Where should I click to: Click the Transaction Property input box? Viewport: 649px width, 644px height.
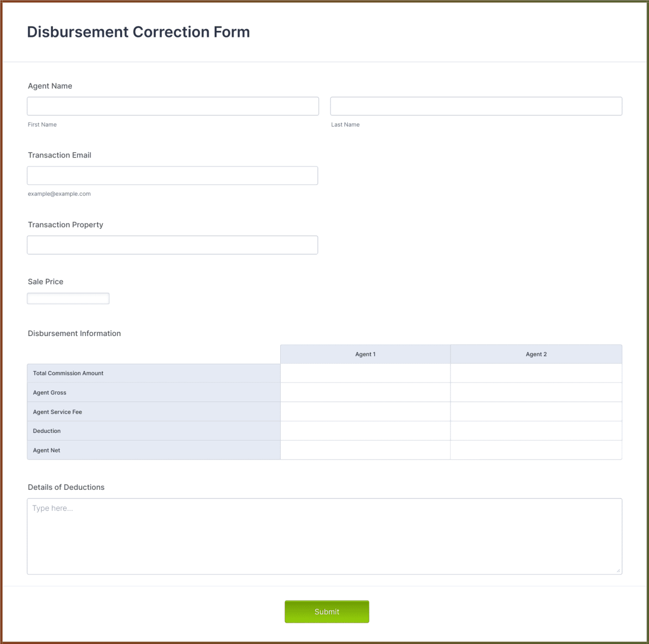[x=172, y=245]
